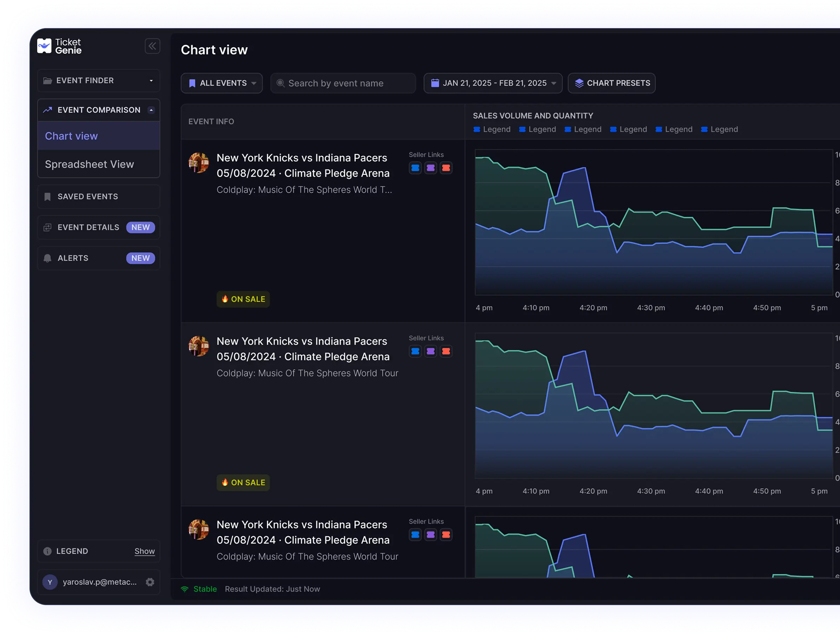Click the Event Details icon
The height and width of the screenshot is (636, 840).
pyautogui.click(x=47, y=227)
